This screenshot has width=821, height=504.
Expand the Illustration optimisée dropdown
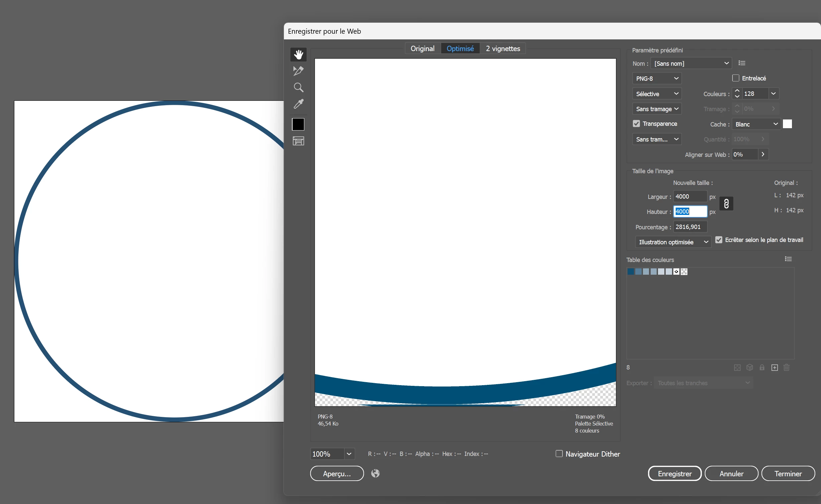coord(673,242)
